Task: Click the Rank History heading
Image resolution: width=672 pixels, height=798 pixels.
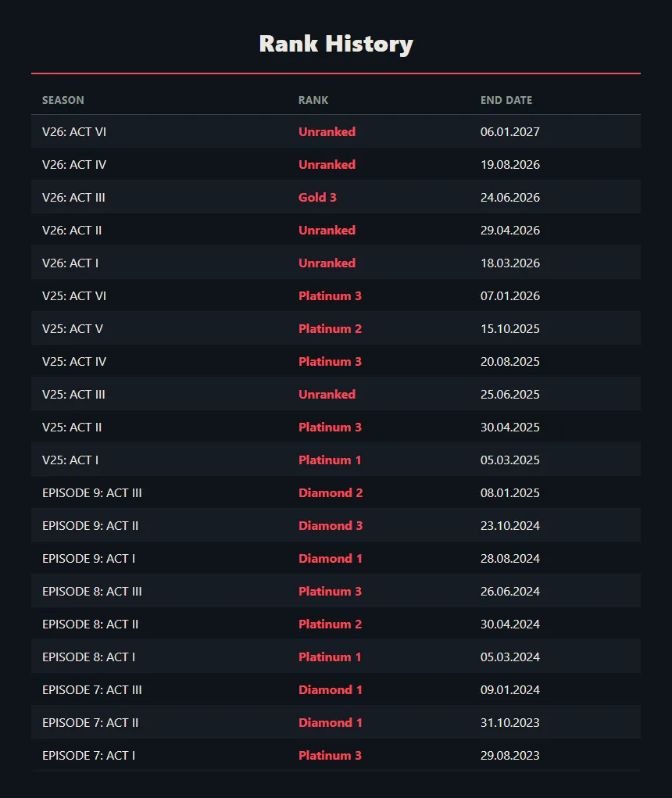Action: click(336, 44)
